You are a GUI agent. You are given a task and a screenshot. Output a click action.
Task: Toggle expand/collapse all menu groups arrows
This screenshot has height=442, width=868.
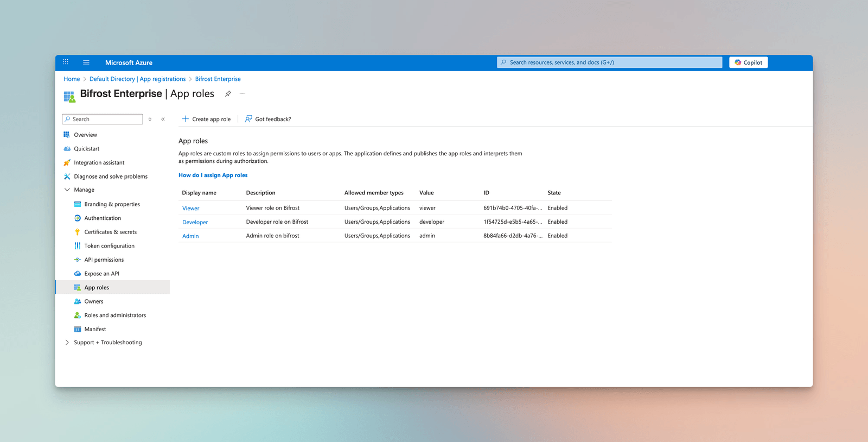pyautogui.click(x=150, y=119)
